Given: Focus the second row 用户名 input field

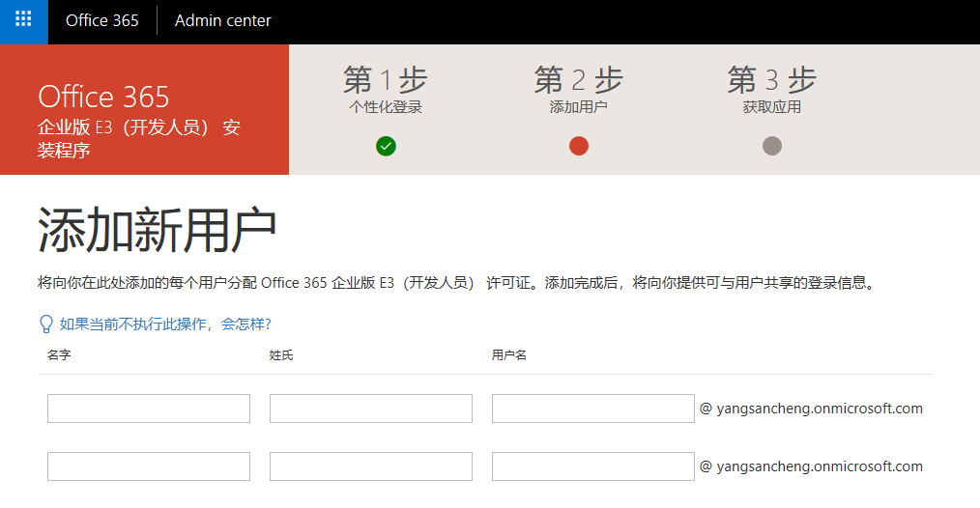Looking at the screenshot, I should tap(593, 466).
